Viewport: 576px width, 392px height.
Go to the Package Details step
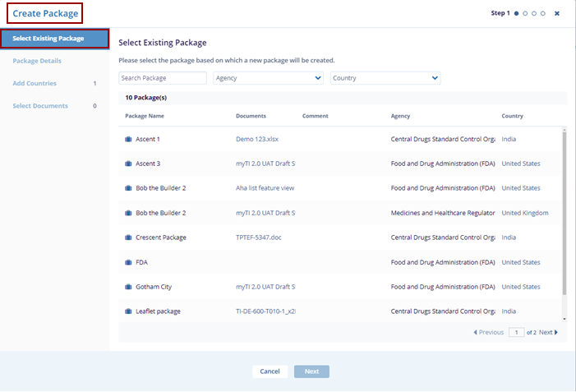(37, 61)
